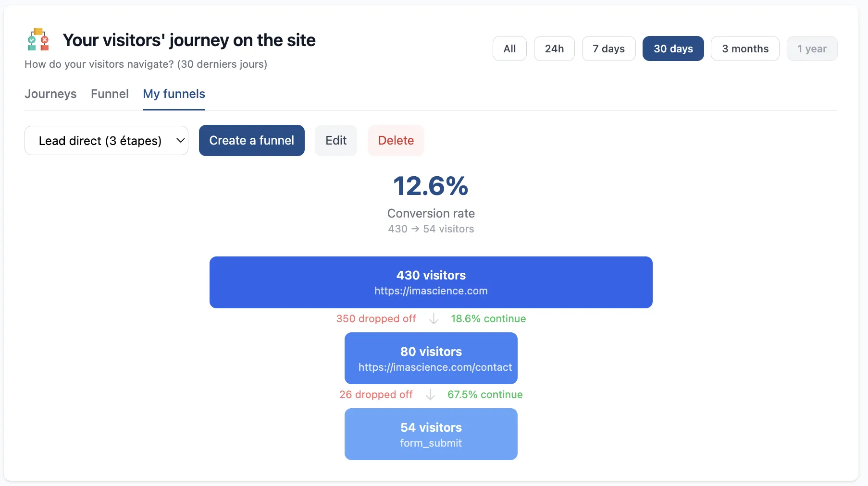Select the My funnels tab
The image size is (868, 486).
coord(174,94)
